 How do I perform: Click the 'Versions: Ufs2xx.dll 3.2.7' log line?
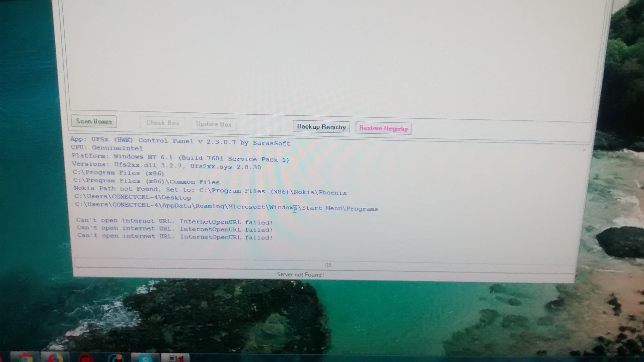point(166,166)
